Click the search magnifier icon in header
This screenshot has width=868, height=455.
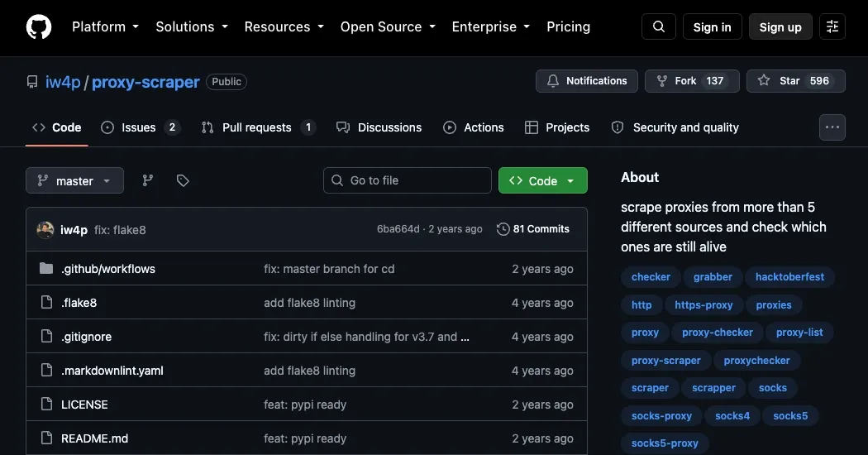(658, 26)
